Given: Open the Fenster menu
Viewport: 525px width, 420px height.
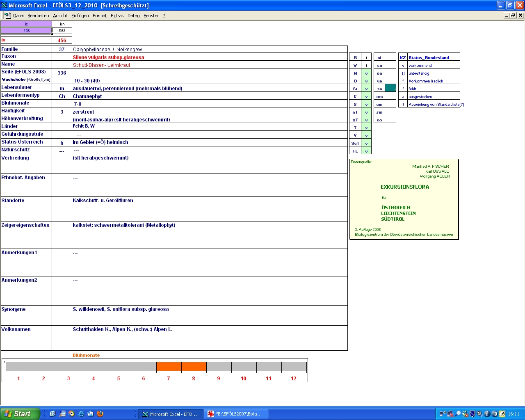Looking at the screenshot, I should pos(151,16).
